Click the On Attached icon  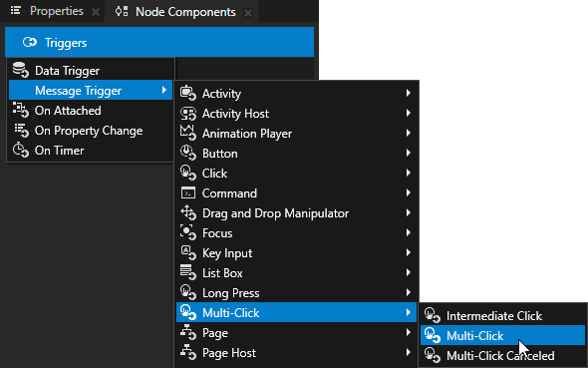(21, 111)
